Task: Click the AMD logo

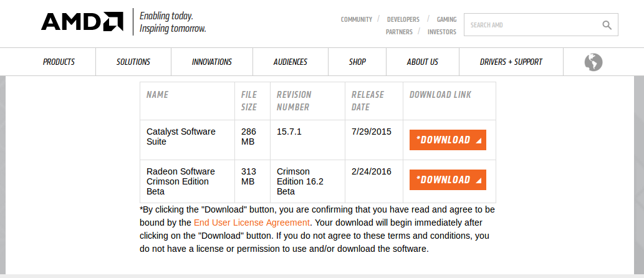Action: [x=82, y=21]
